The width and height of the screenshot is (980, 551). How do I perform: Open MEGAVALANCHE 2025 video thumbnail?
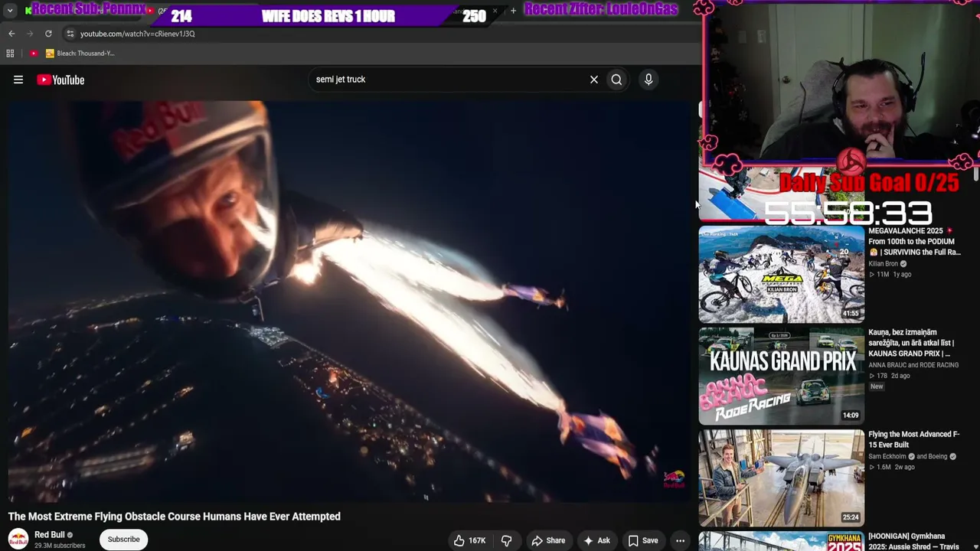(782, 274)
